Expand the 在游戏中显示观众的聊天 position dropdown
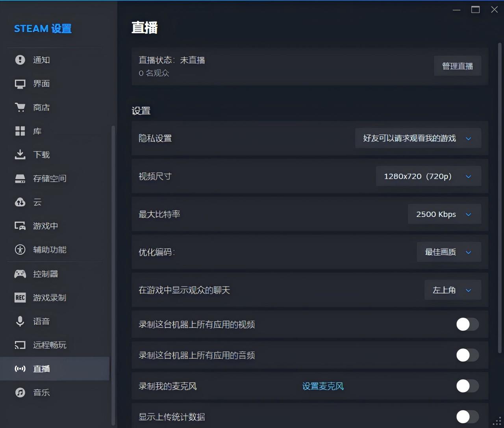Image resolution: width=504 pixels, height=428 pixels. click(453, 290)
